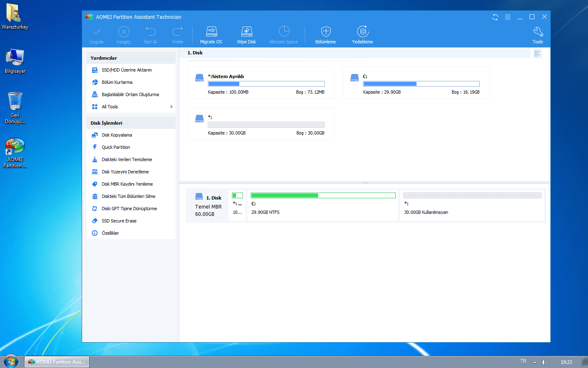Select C: 29.90GB NTFS block in disk map
The height and width of the screenshot is (368, 588).
[x=323, y=205]
